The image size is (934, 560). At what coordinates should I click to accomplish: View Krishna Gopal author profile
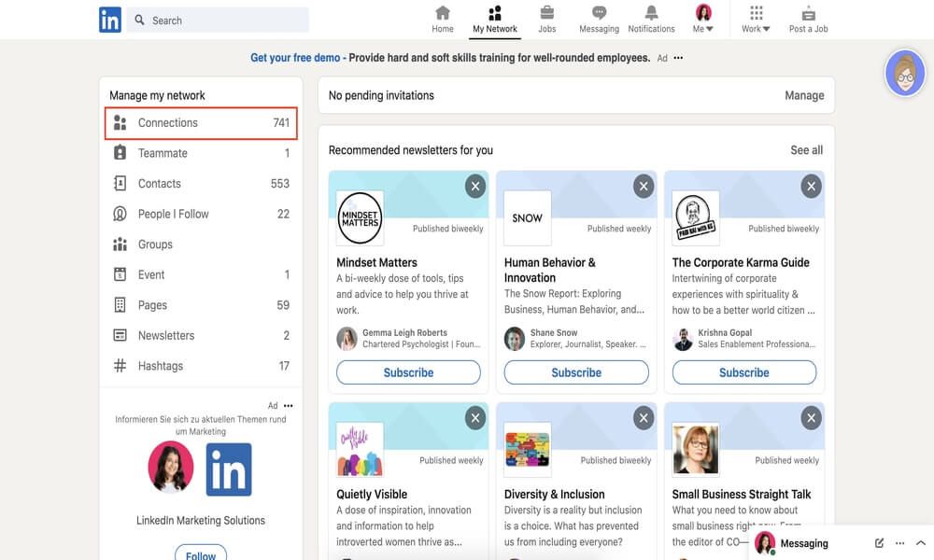pos(744,338)
